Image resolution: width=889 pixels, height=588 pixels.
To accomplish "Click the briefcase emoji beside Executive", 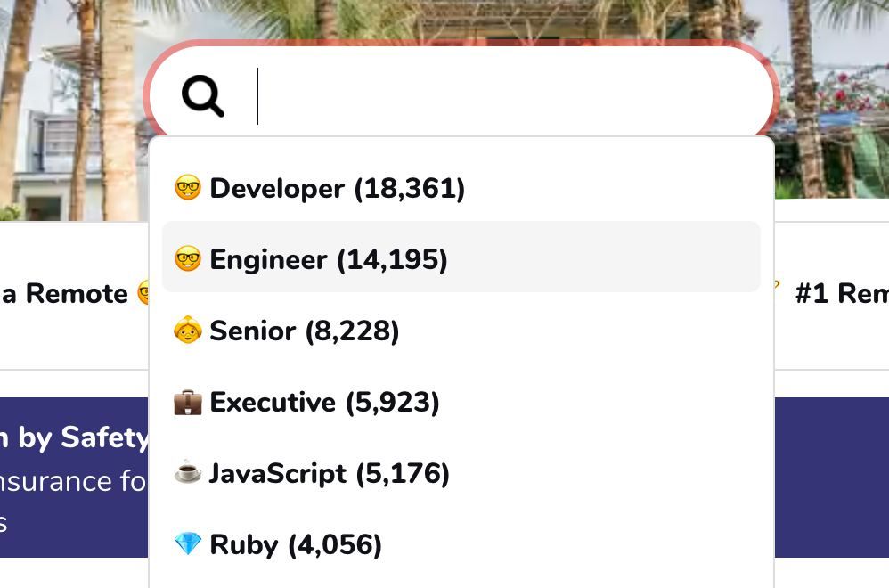I will 187,402.
